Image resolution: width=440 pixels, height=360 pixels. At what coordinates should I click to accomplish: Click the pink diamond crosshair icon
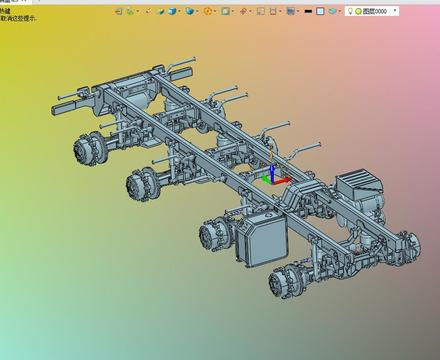(x=243, y=12)
